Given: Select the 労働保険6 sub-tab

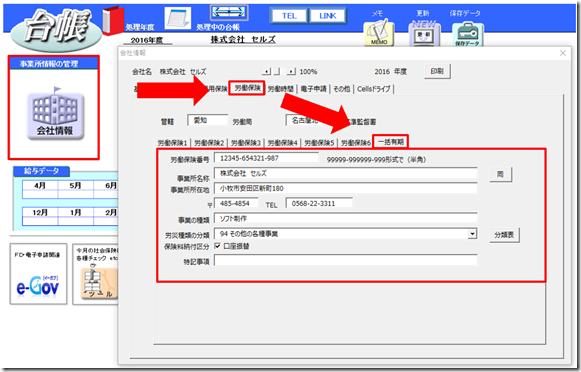Looking at the screenshot, I should tap(356, 143).
